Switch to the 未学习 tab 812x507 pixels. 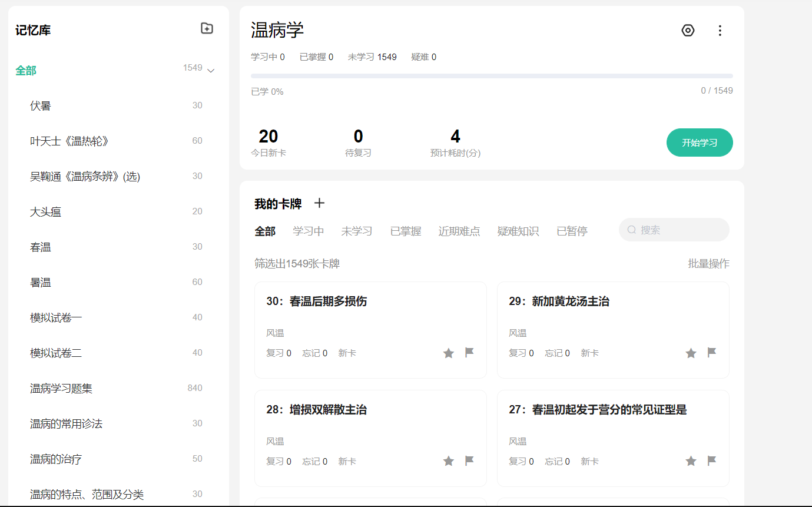(x=357, y=231)
